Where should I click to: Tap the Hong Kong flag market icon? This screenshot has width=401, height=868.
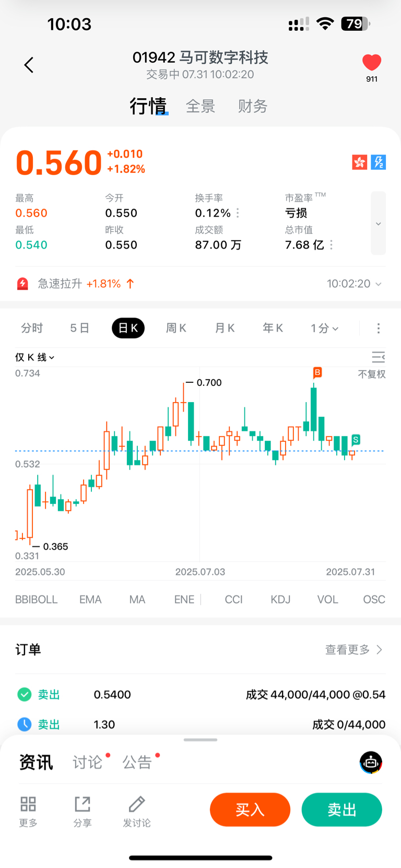click(360, 162)
